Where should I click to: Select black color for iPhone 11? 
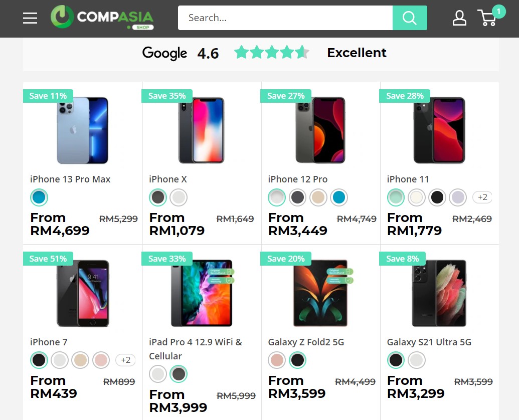coord(437,197)
